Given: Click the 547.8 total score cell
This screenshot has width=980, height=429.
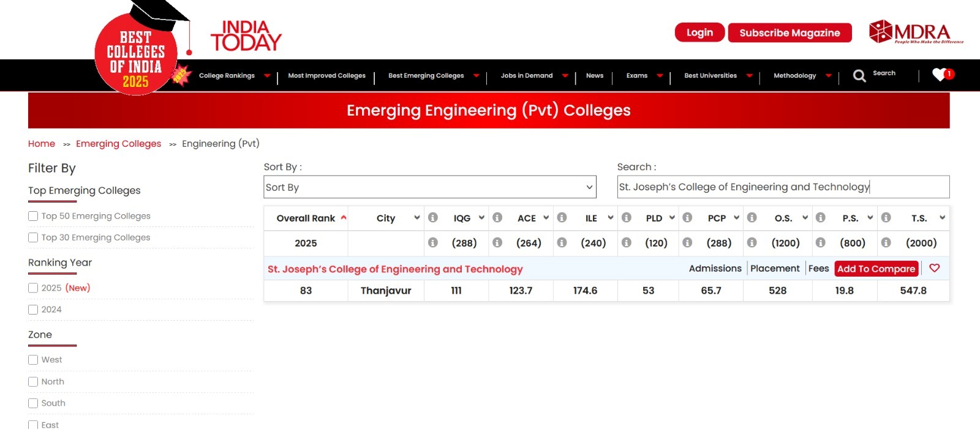Looking at the screenshot, I should (913, 291).
